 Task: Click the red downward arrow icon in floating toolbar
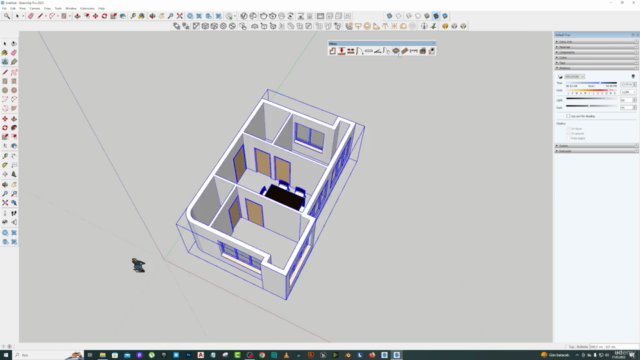tap(342, 51)
